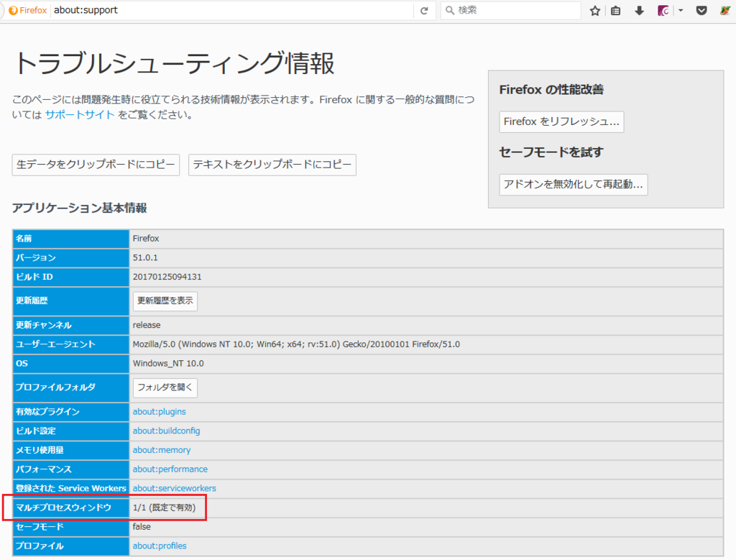
Task: Open the about:plugins link
Action: [159, 412]
